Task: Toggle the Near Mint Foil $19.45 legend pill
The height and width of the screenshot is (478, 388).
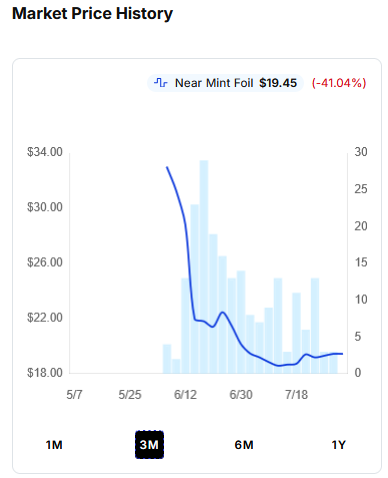Action: click(x=225, y=83)
